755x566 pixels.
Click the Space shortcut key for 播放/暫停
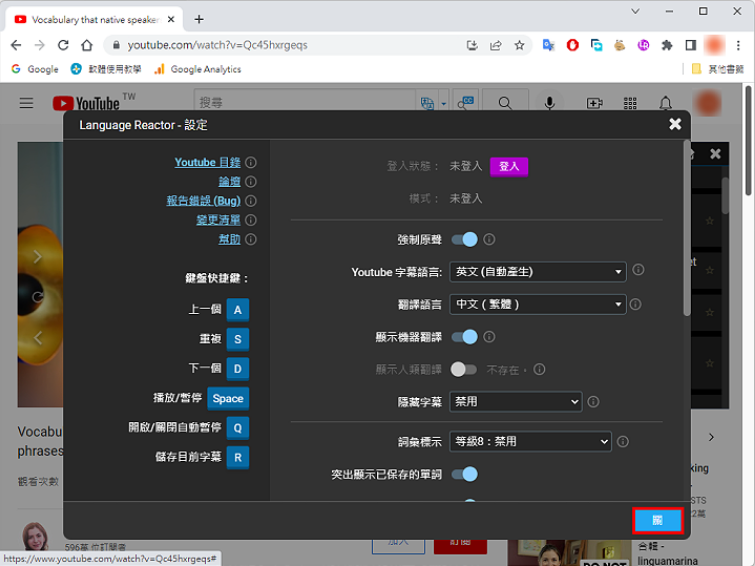228,398
